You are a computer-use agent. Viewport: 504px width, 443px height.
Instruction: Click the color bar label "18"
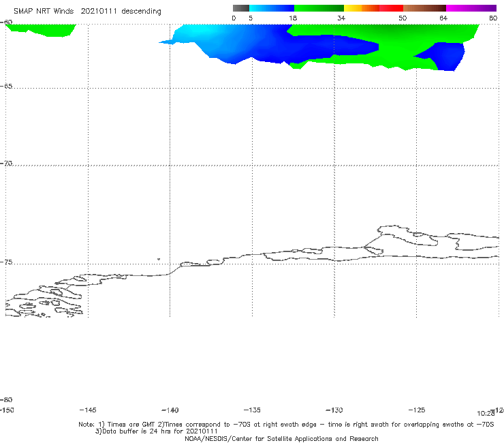[293, 18]
